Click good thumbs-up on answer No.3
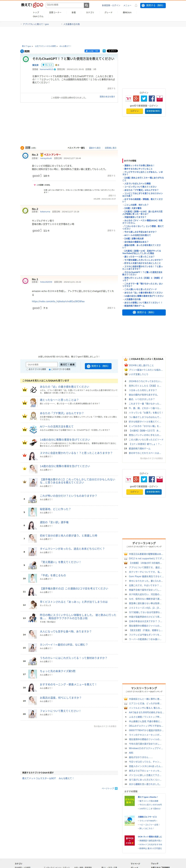 (37, 176)
